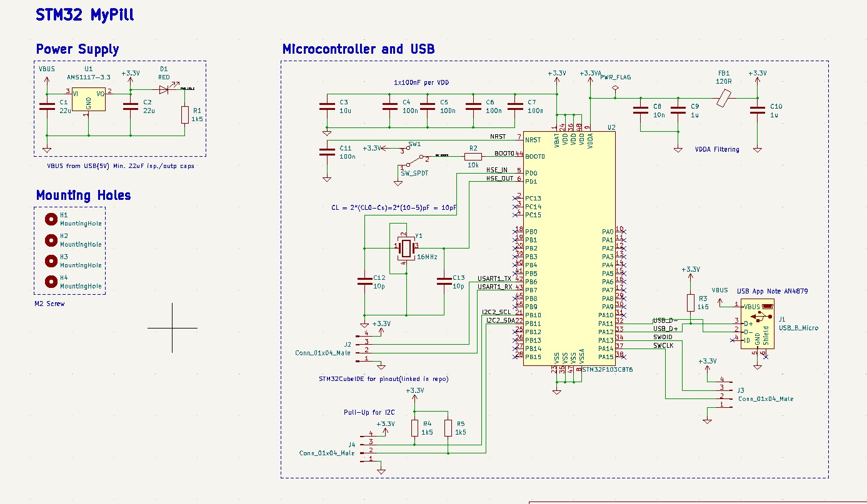Image resolution: width=867 pixels, height=504 pixels.
Task: Select reset capacitor C11 100n
Action: 327,152
